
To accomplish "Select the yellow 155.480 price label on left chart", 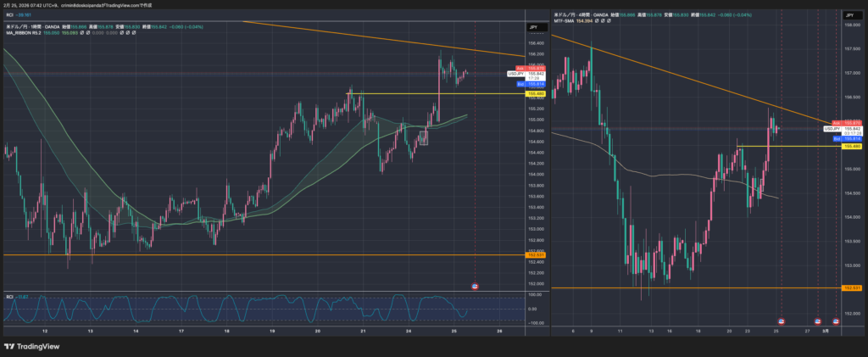I will click(x=535, y=94).
